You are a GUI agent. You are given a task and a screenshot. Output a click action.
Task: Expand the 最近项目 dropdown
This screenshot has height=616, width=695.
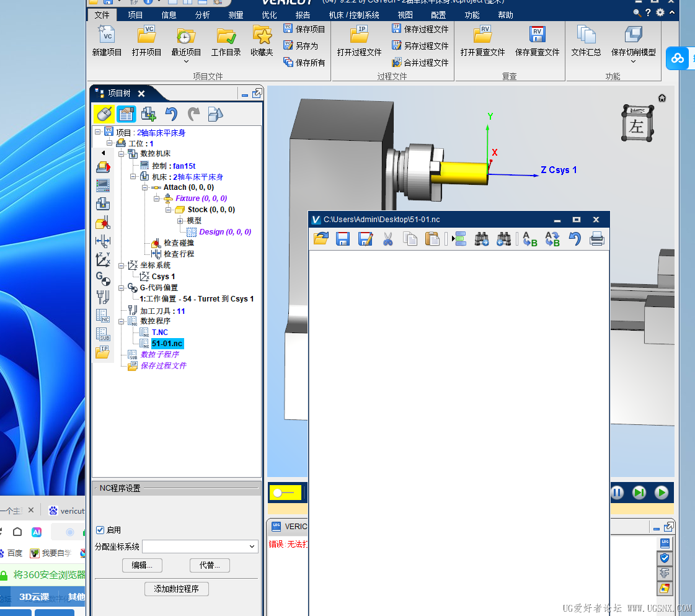click(x=186, y=61)
